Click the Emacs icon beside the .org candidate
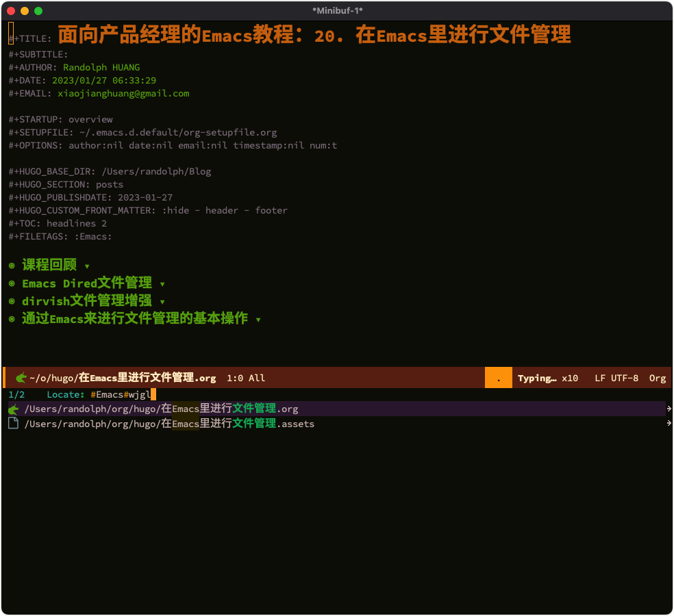 click(x=13, y=409)
